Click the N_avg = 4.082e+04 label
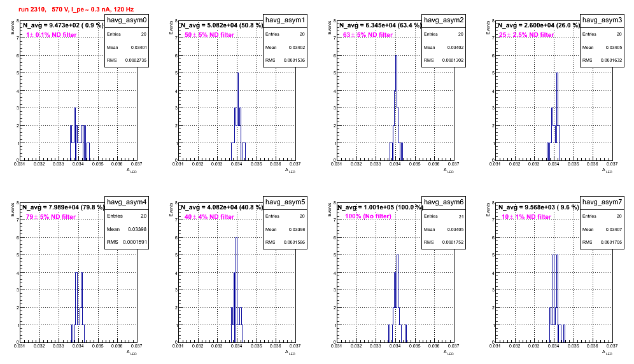This screenshot has height=364, width=634. pyautogui.click(x=222, y=207)
